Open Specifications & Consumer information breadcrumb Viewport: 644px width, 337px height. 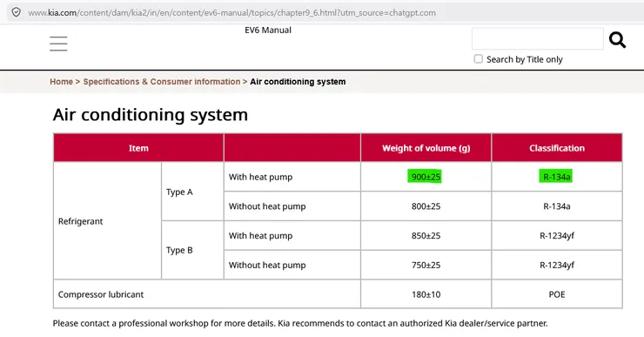pos(161,81)
